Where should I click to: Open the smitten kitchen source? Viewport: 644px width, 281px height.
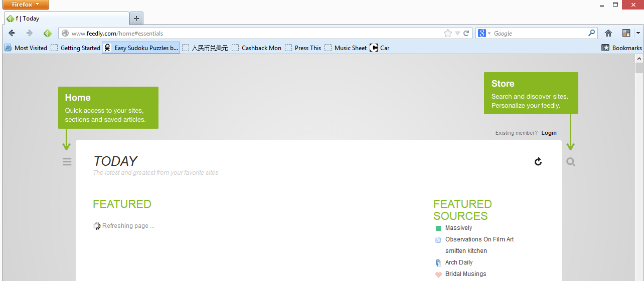pos(466,251)
